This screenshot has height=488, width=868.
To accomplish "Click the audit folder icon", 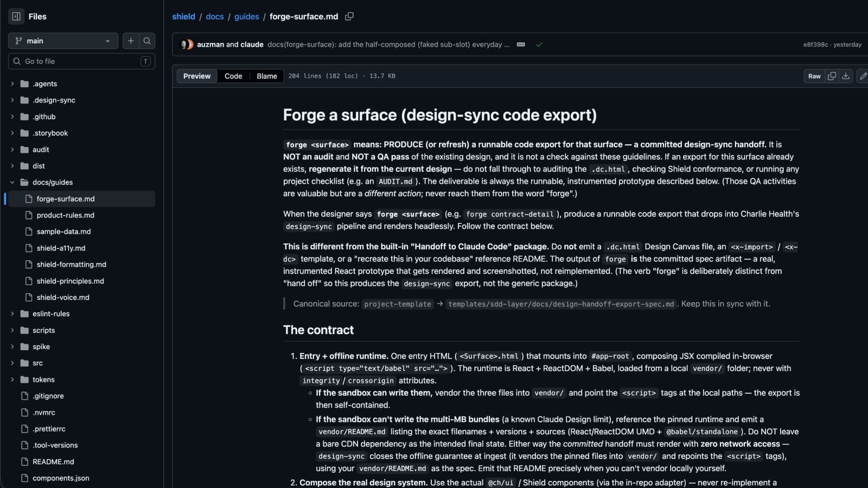I will (24, 149).
